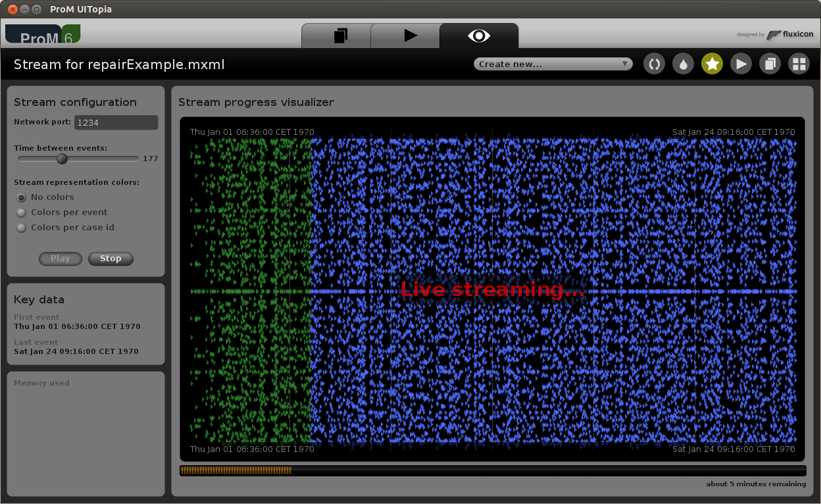Click the 'Stream for repairExample.mxml' title
The image size is (821, 504).
click(119, 64)
